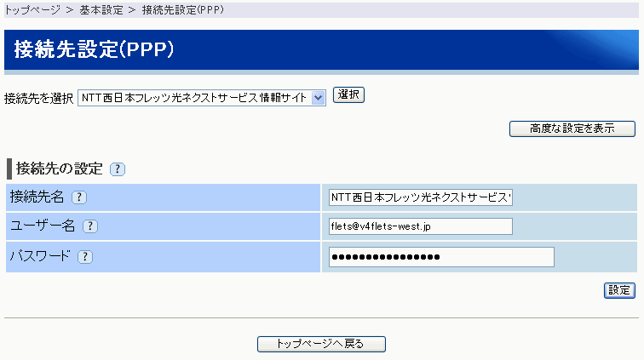Go to トップページ in breadcrumb

pyautogui.click(x=32, y=10)
